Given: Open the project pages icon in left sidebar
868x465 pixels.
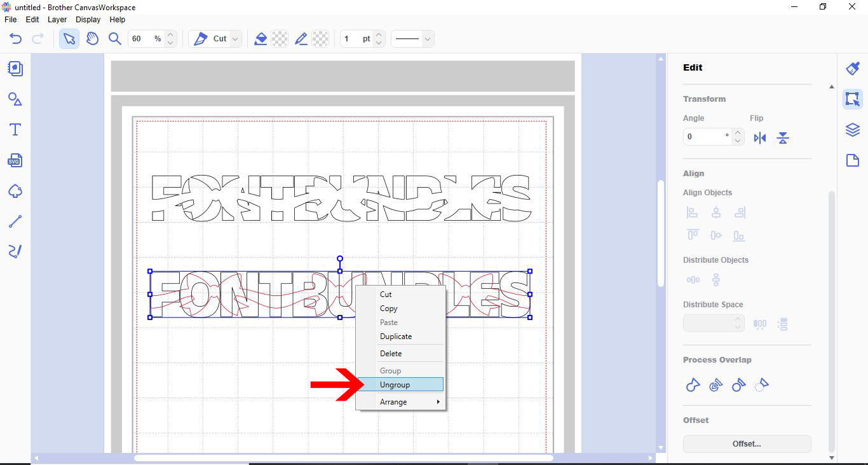Looking at the screenshot, I should 15,69.
